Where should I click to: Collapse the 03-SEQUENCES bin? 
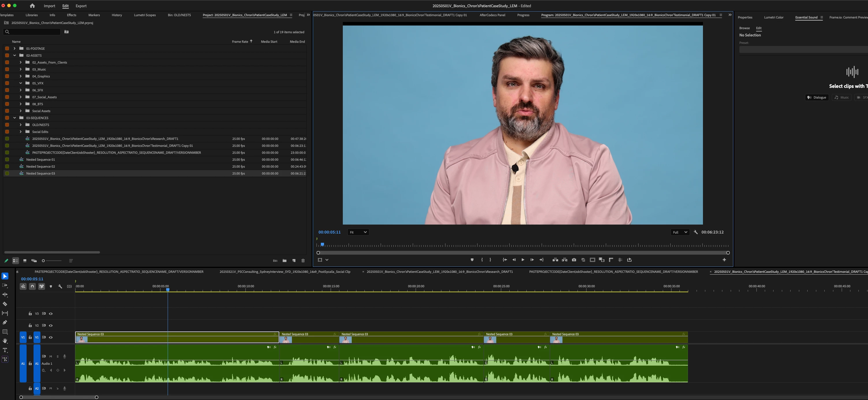tap(14, 118)
